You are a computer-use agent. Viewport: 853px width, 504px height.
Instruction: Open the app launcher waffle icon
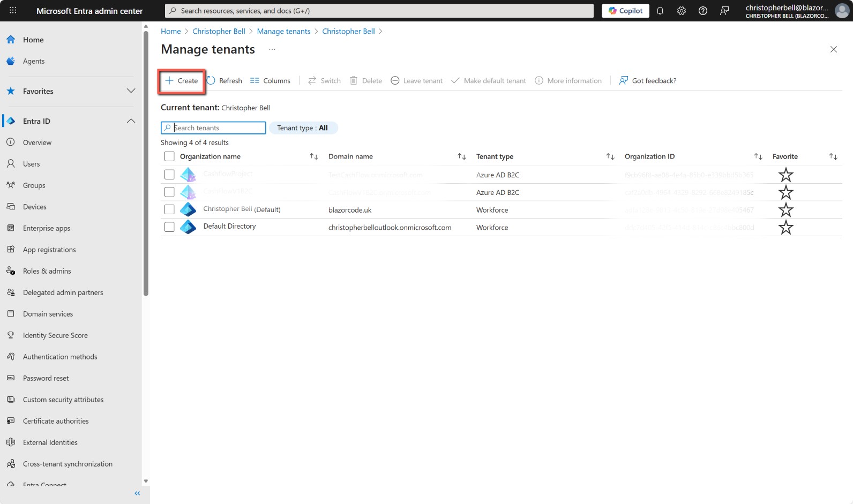[13, 11]
